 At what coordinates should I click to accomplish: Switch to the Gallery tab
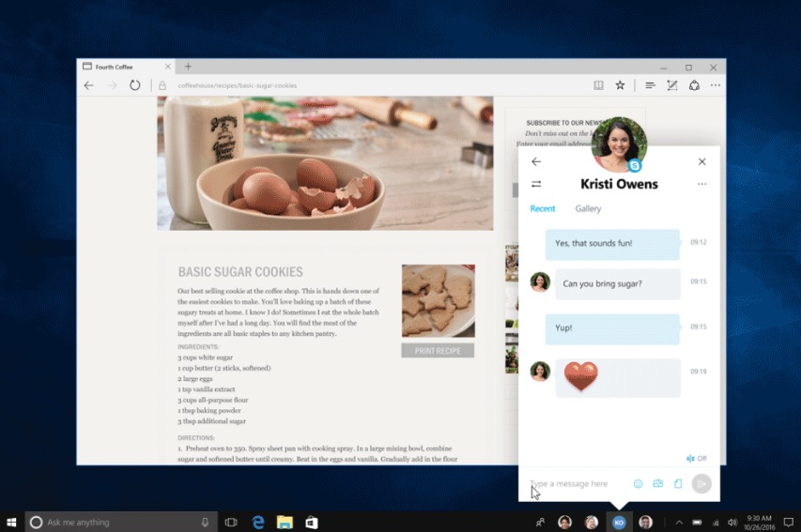pyautogui.click(x=588, y=208)
